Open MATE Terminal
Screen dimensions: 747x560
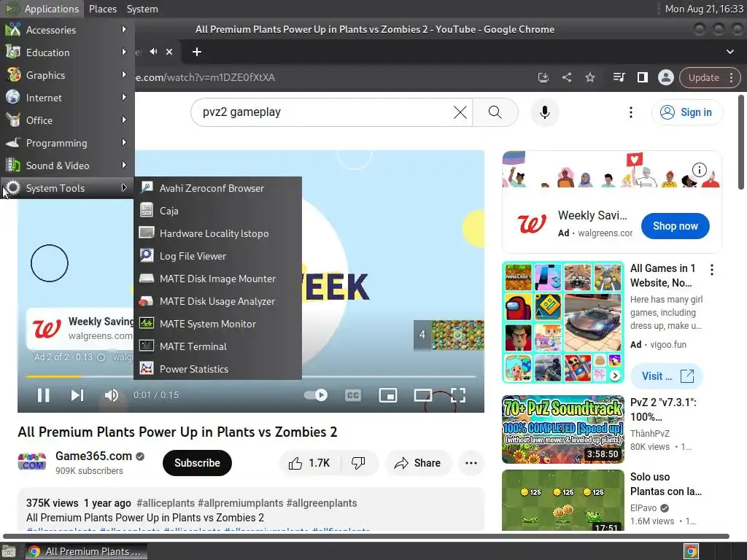click(217, 346)
